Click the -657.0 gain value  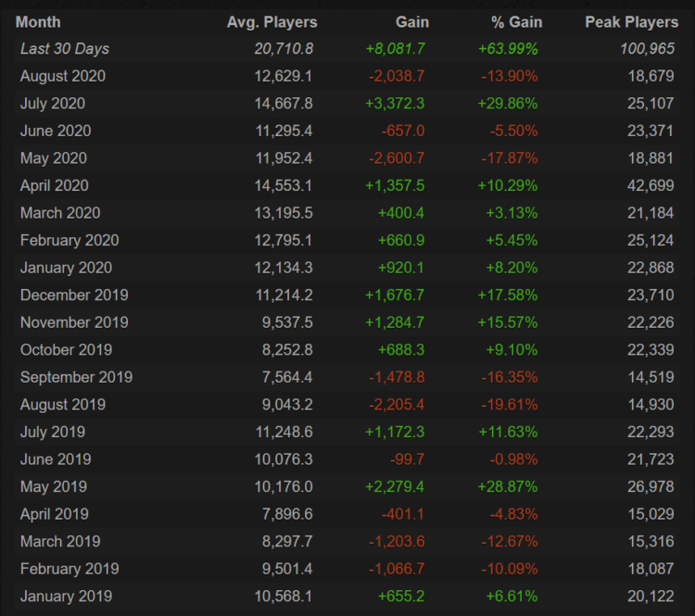403,131
